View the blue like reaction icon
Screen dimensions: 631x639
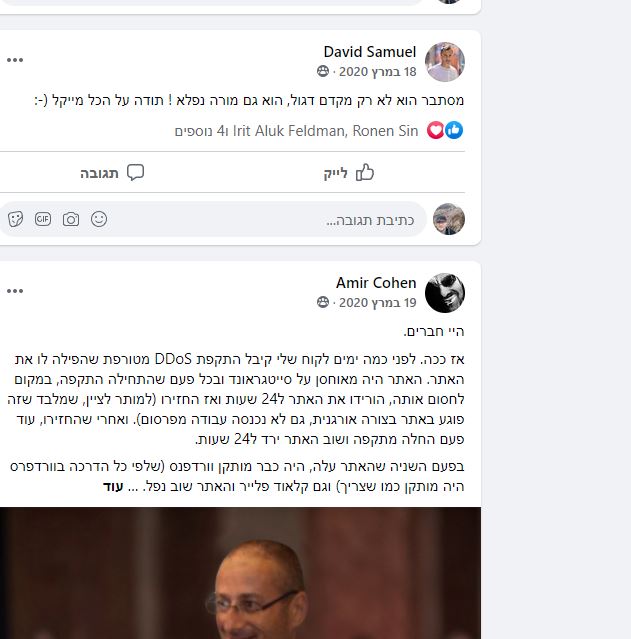[x=454, y=130]
